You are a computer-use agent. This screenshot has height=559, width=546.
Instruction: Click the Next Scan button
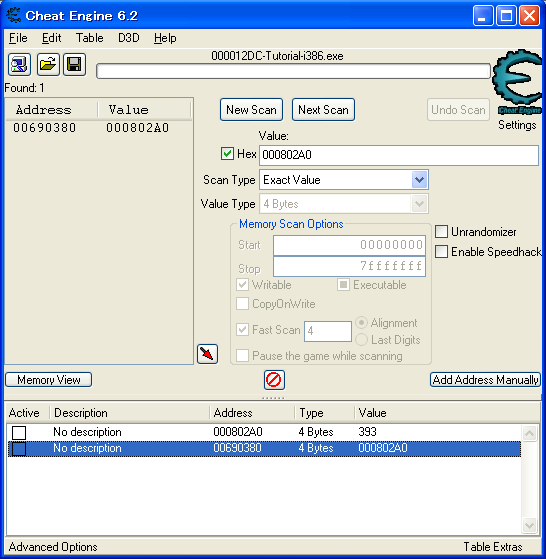coord(323,110)
